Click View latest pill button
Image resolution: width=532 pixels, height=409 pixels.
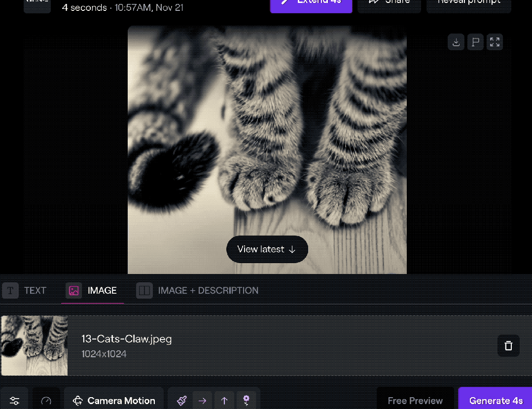[267, 249]
